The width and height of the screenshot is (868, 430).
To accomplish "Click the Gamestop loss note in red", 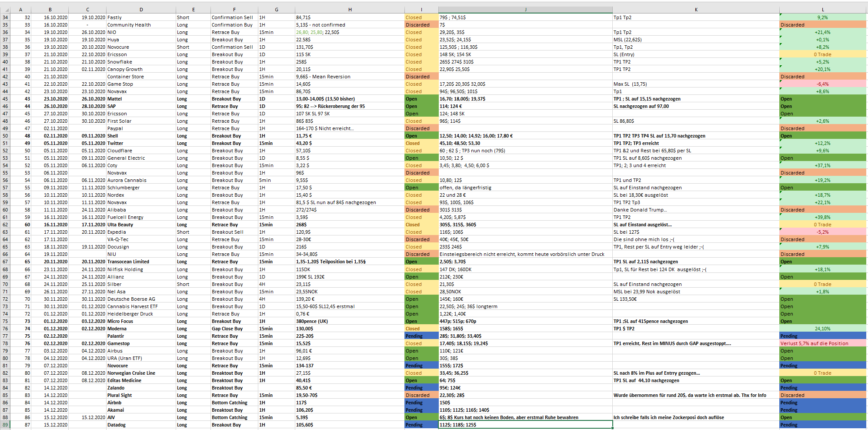I will click(822, 343).
